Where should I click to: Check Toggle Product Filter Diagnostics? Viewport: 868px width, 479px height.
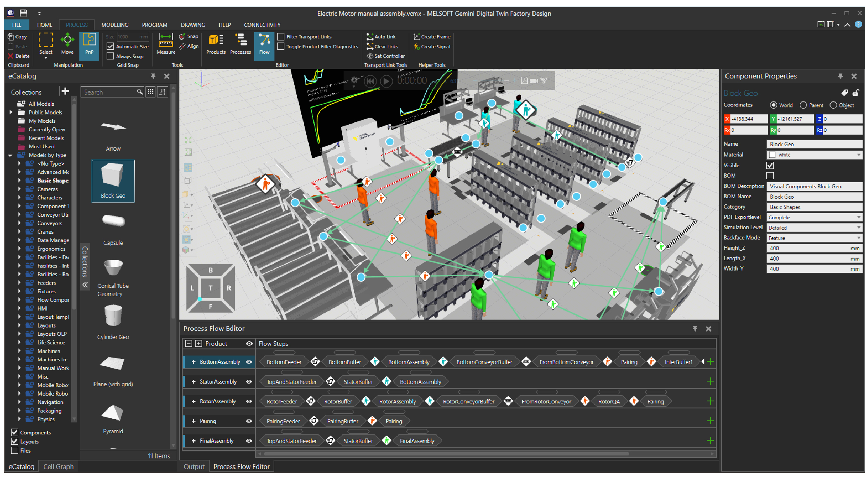click(x=281, y=47)
